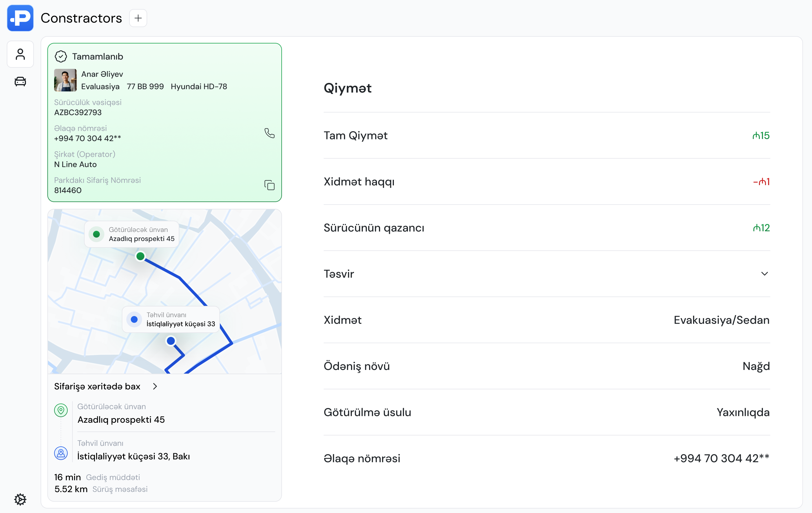This screenshot has width=812, height=513.
Task: Click the chevron beside Sifarişə xəritədə bax
Action: 155,386
